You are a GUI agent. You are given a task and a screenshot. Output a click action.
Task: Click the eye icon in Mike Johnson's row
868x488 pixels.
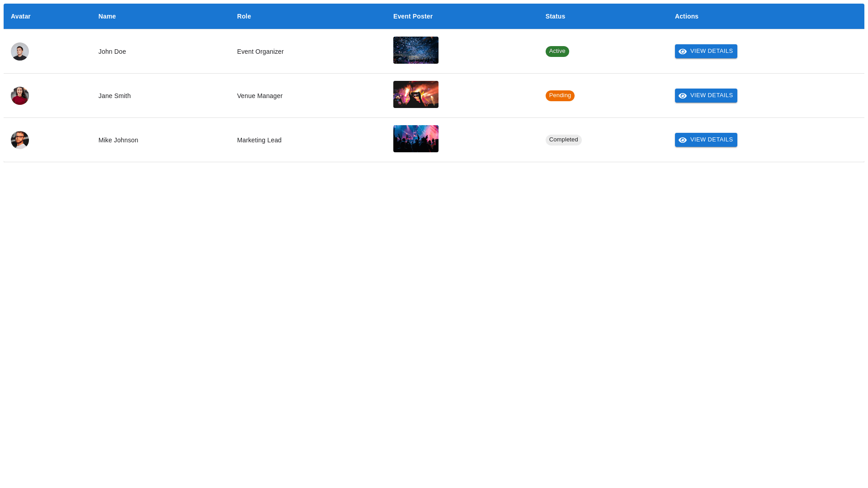(683, 140)
